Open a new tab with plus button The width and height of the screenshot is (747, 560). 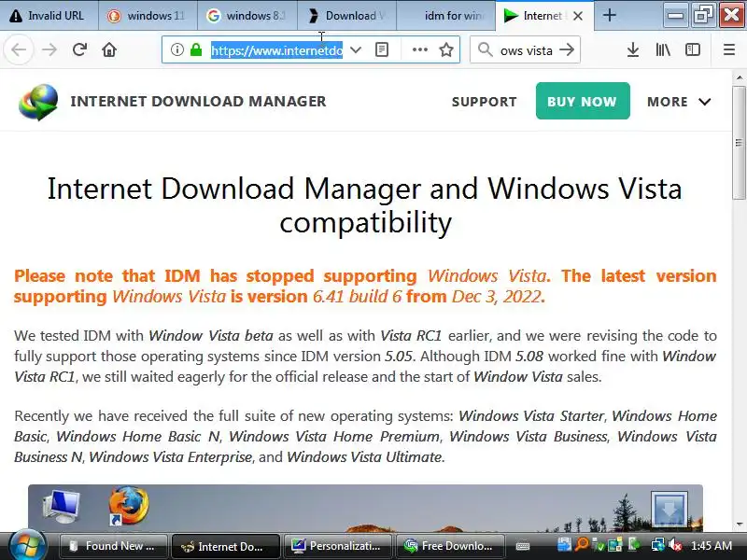click(609, 16)
